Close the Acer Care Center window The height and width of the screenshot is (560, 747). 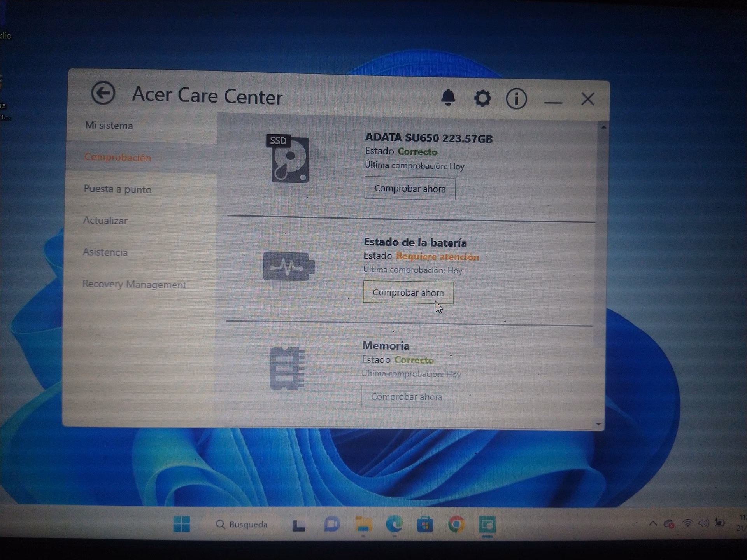[x=587, y=99]
